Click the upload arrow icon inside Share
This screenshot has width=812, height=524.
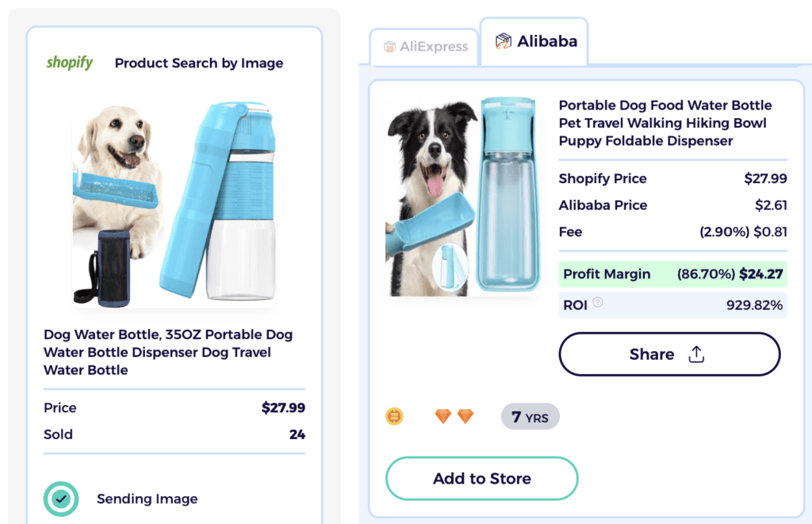point(695,354)
